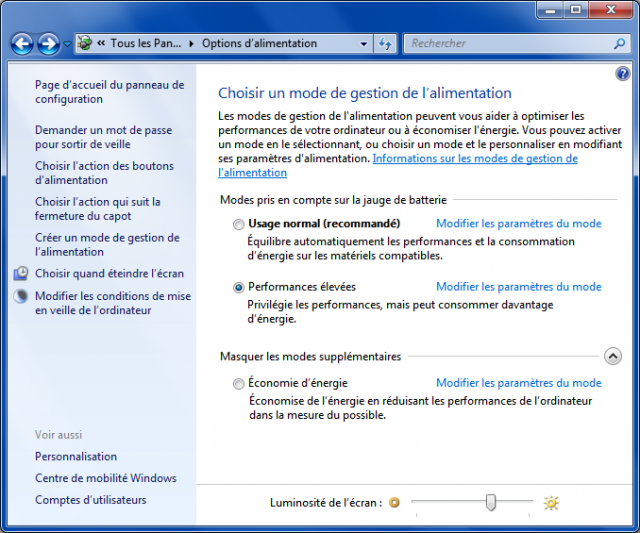Click the moon icon for sleep conditions

click(x=21, y=296)
